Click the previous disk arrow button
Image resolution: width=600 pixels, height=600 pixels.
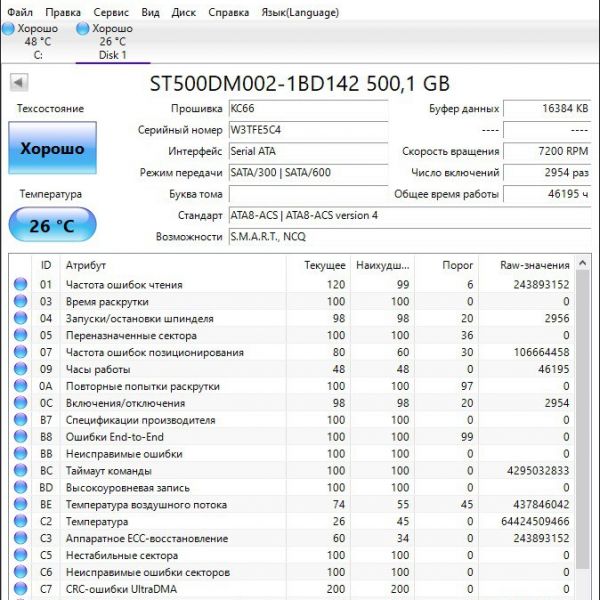(19, 82)
